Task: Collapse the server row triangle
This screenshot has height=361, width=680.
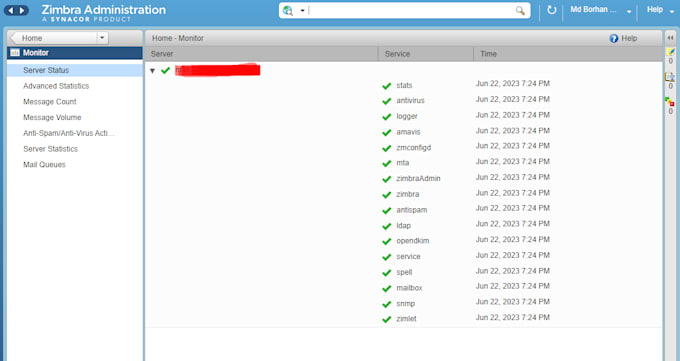Action: pos(152,71)
